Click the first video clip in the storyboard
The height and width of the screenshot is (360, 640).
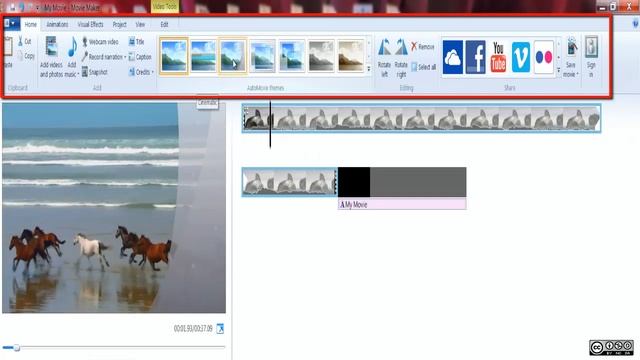pos(421,118)
